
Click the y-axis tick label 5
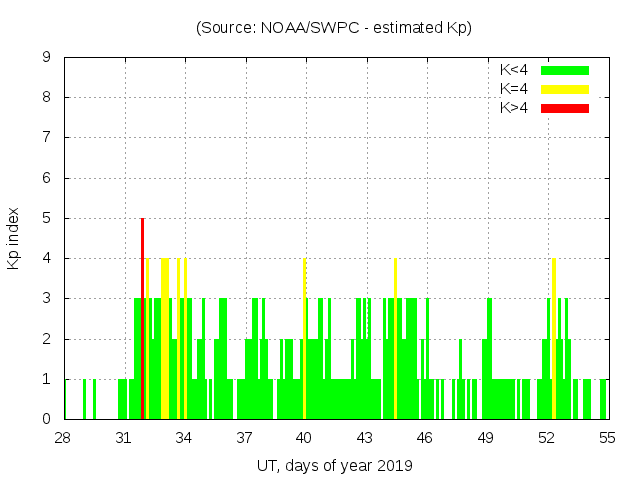point(47,218)
